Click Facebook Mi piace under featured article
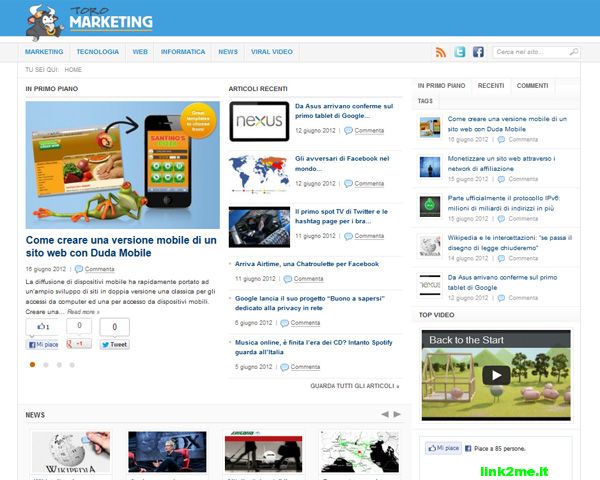 coord(42,344)
